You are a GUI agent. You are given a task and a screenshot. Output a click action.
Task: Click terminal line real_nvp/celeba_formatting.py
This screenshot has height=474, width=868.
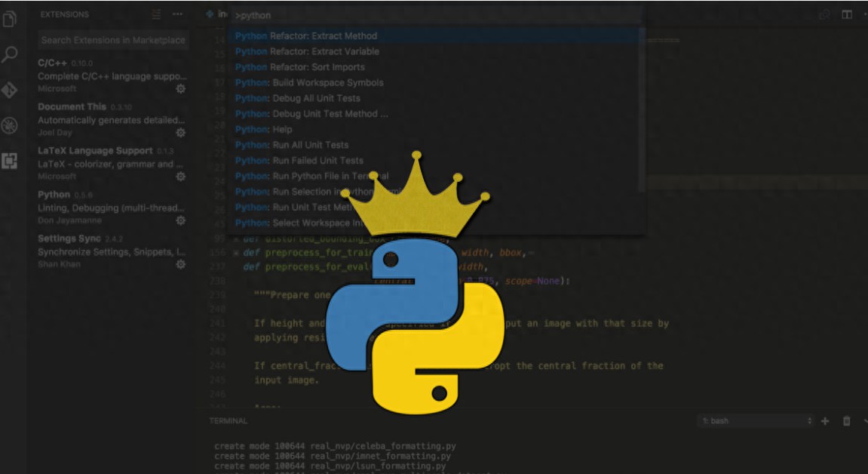pyautogui.click(x=335, y=446)
